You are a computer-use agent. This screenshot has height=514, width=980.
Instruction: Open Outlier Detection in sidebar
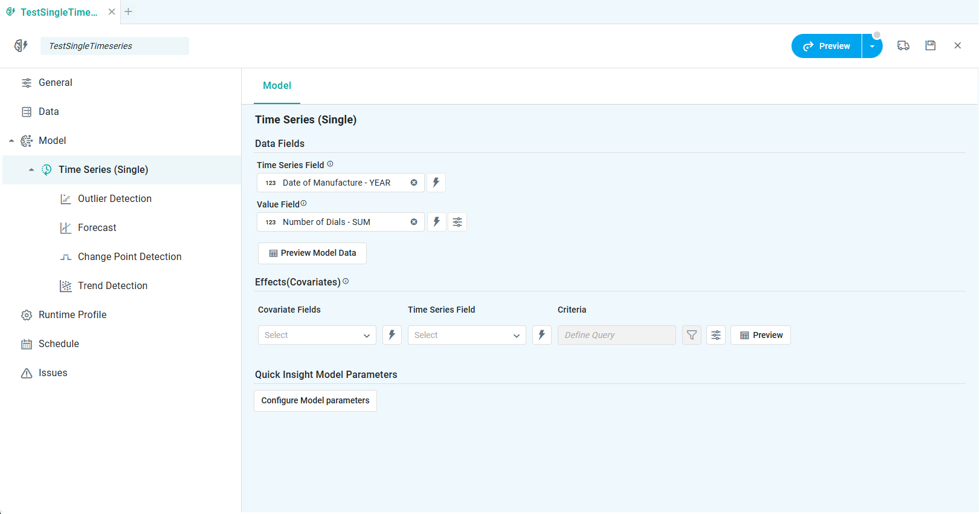(x=114, y=199)
